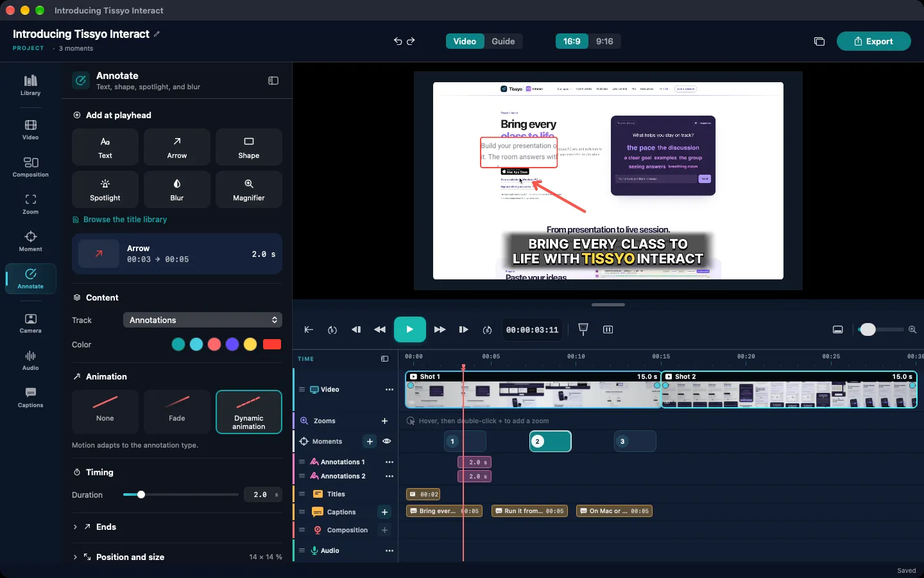Open the Moment sidebar panel
This screenshot has width=924, height=578.
click(30, 241)
